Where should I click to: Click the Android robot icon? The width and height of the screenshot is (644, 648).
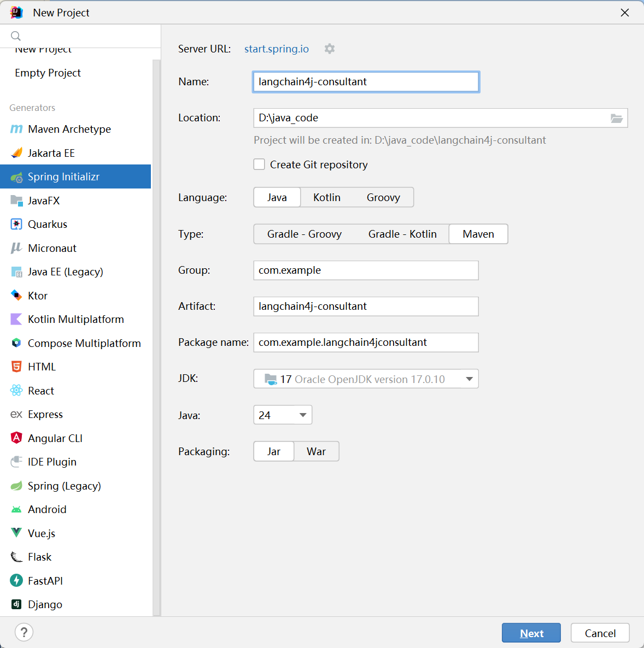(x=16, y=510)
